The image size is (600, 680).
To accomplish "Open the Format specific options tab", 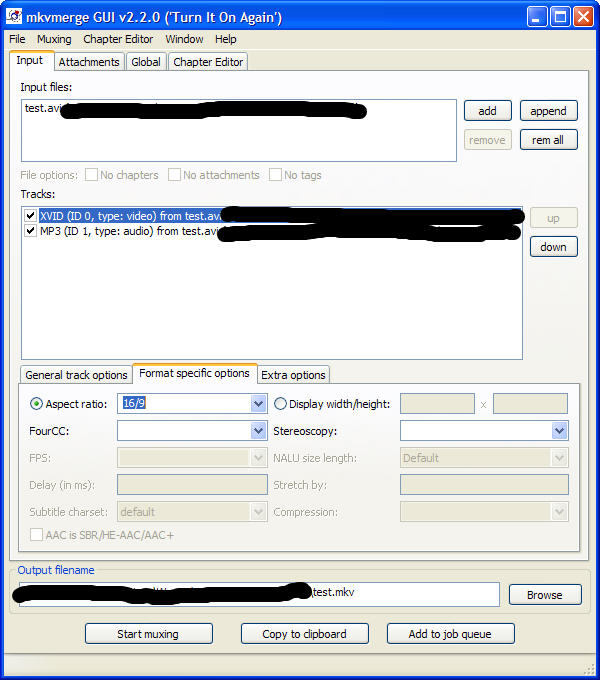I will click(x=194, y=373).
